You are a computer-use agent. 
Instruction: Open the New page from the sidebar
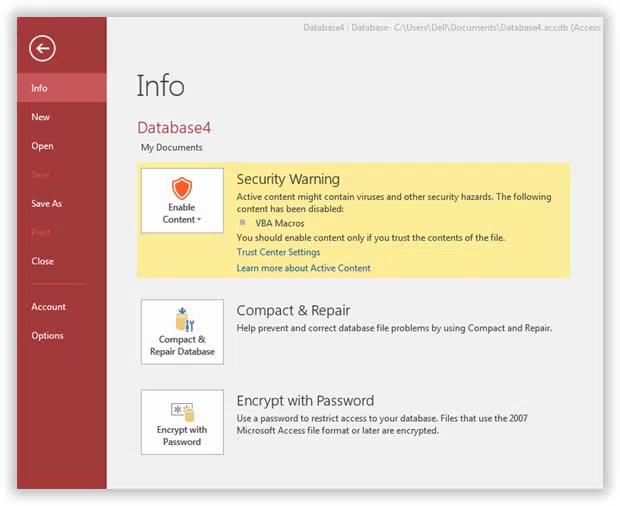(x=40, y=117)
